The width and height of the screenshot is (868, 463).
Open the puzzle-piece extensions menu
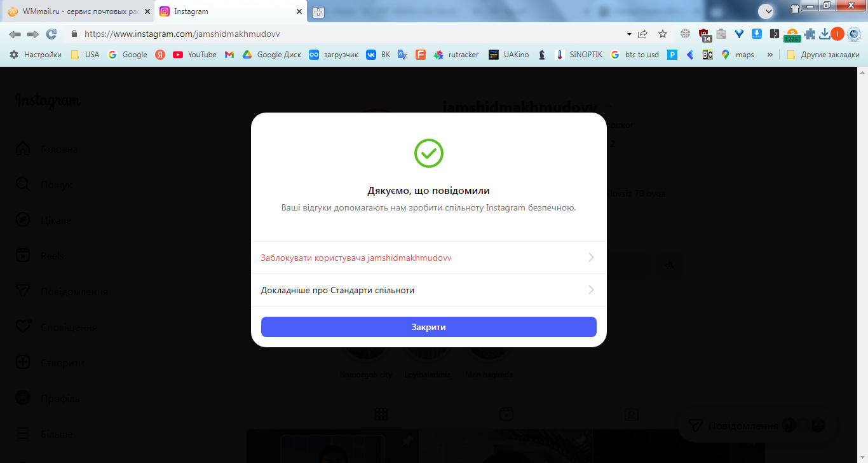pos(810,34)
